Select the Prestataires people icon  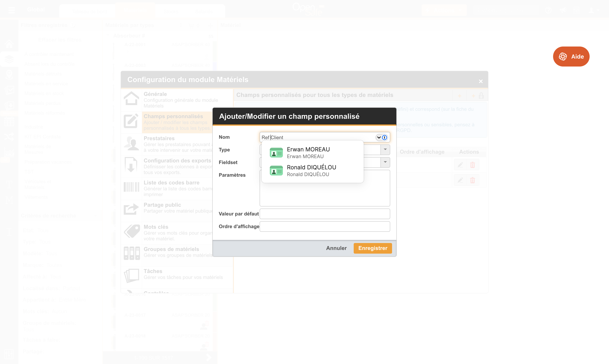tap(131, 143)
